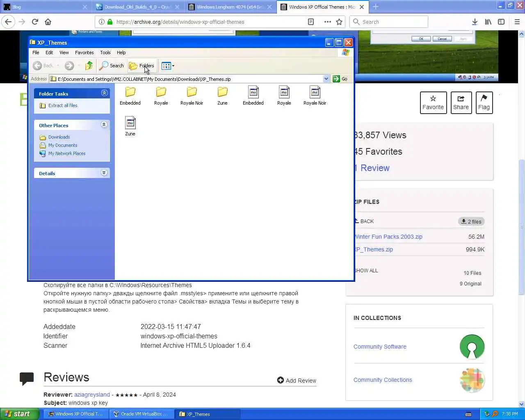This screenshot has width=525, height=420.
Task: Go to Firefox home page
Action: pyautogui.click(x=48, y=22)
